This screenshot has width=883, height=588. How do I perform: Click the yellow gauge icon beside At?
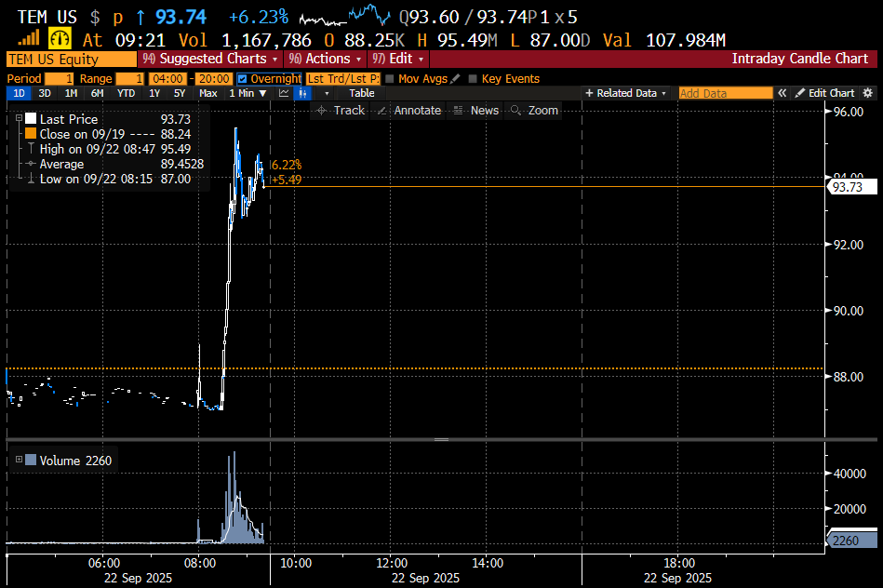tap(60, 39)
